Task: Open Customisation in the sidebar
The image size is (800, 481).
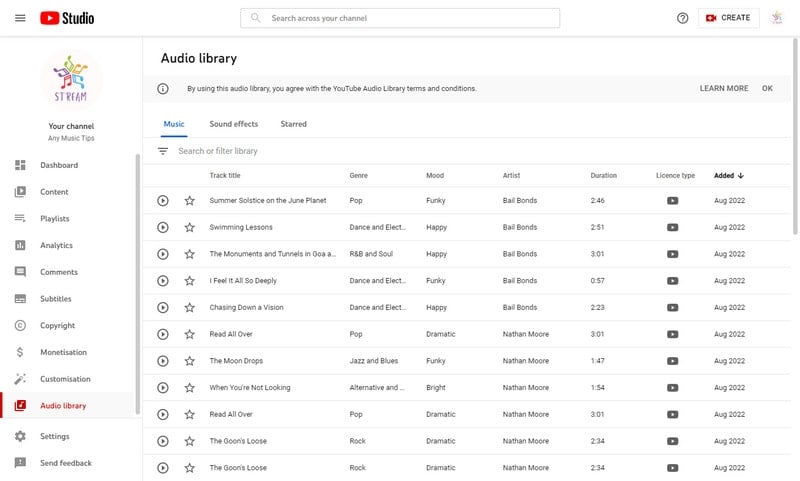Action: pos(66,379)
